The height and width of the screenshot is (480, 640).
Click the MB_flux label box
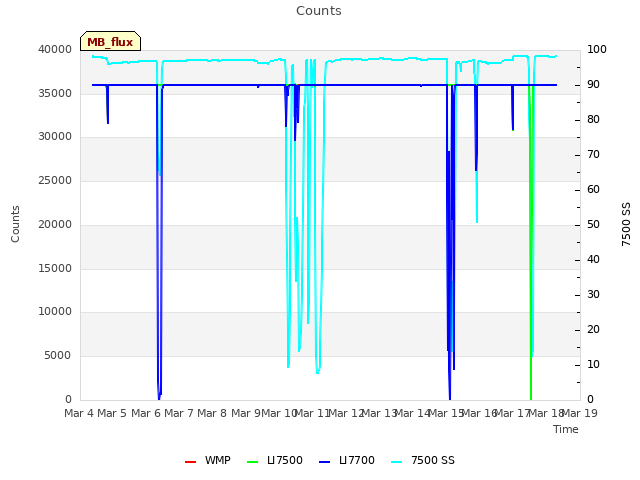pos(110,41)
